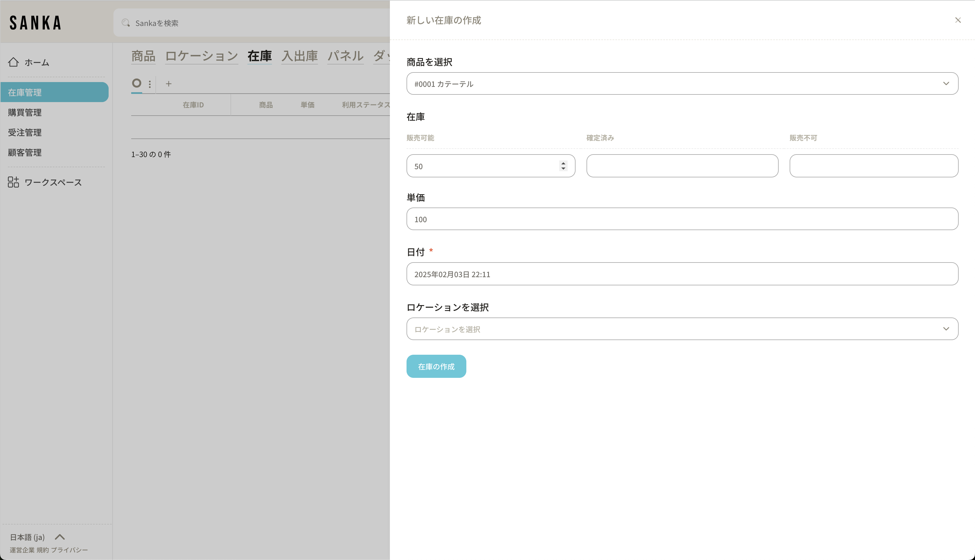Increase the 販売可能 quantity stepper
Image resolution: width=975 pixels, height=560 pixels.
point(563,164)
